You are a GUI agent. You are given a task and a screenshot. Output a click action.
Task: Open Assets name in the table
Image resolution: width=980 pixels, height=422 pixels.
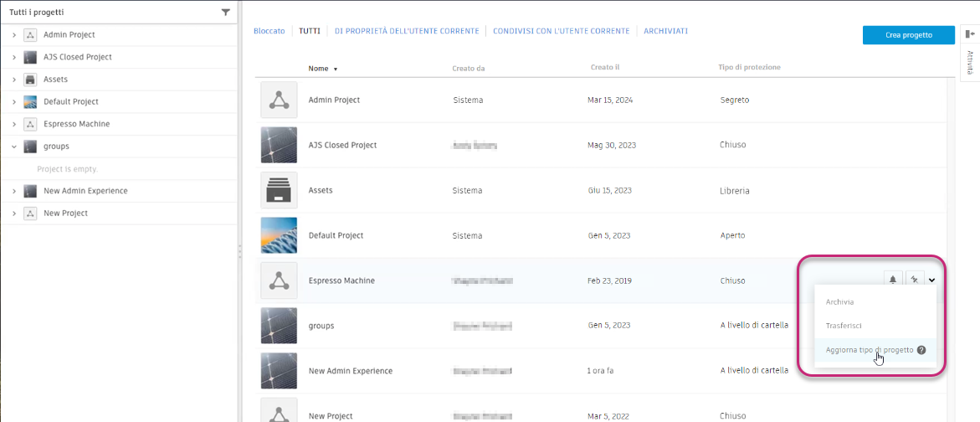(x=320, y=190)
